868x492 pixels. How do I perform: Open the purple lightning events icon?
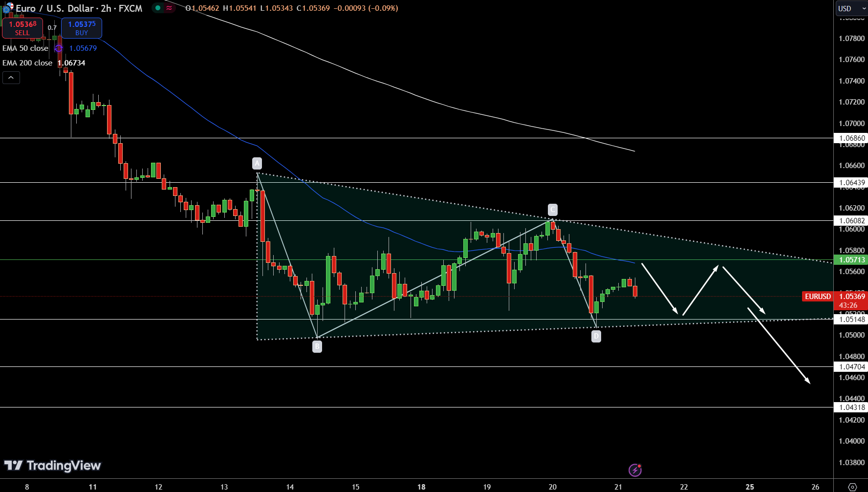[x=635, y=470]
